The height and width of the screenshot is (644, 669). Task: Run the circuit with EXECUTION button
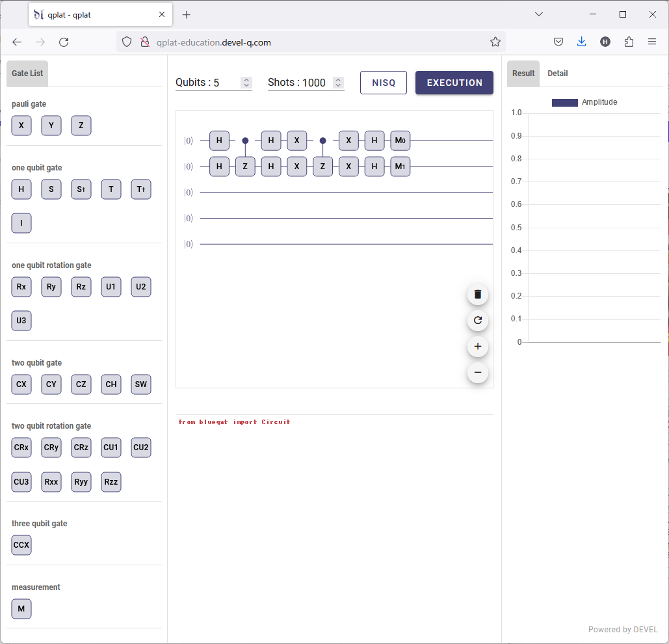(x=454, y=83)
